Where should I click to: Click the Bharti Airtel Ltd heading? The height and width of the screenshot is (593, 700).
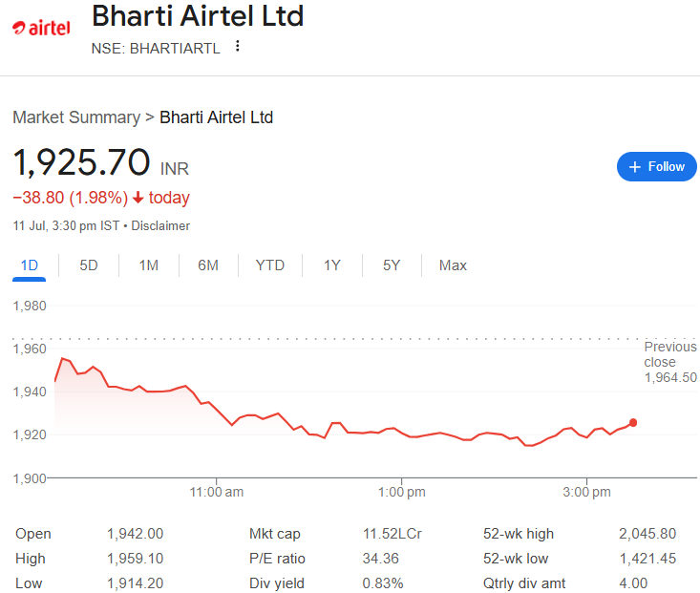pos(198,16)
